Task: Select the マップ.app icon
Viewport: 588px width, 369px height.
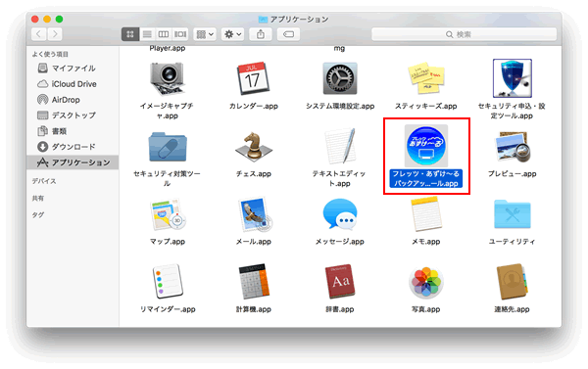Action: click(168, 214)
